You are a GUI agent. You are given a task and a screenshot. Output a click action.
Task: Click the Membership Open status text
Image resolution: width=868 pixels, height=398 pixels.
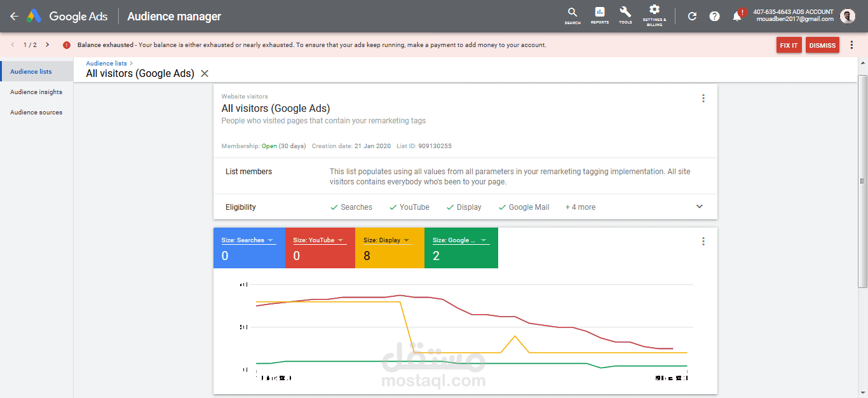coord(269,146)
